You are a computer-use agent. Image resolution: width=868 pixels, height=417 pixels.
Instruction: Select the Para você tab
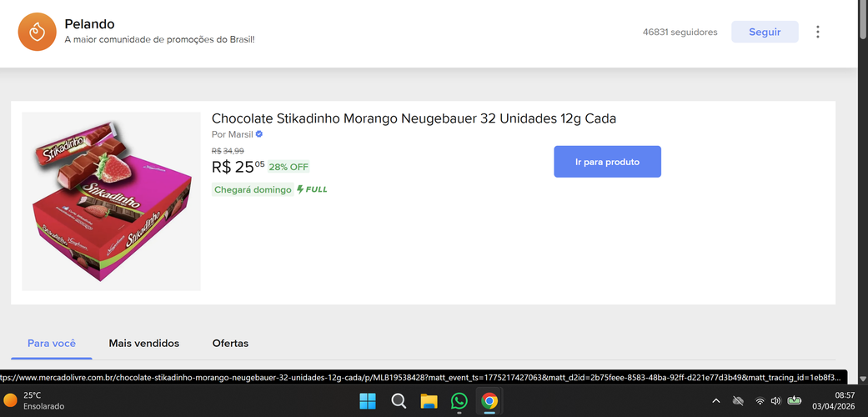click(52, 344)
